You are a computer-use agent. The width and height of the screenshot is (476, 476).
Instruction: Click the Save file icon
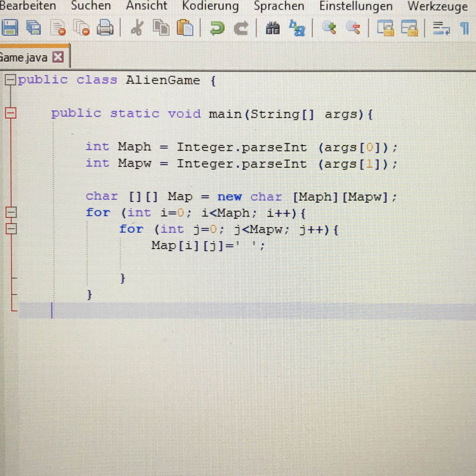[x=10, y=28]
